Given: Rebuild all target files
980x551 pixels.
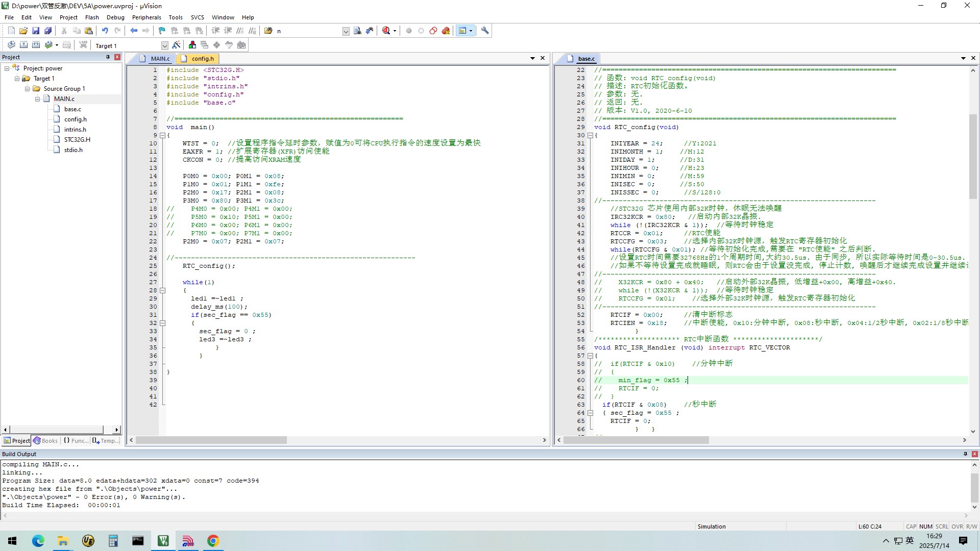Looking at the screenshot, I should [36, 45].
